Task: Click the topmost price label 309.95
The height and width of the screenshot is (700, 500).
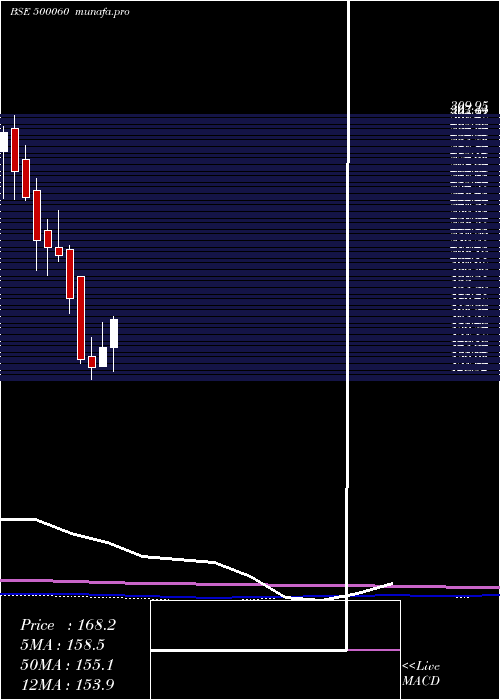Action: coord(469,106)
